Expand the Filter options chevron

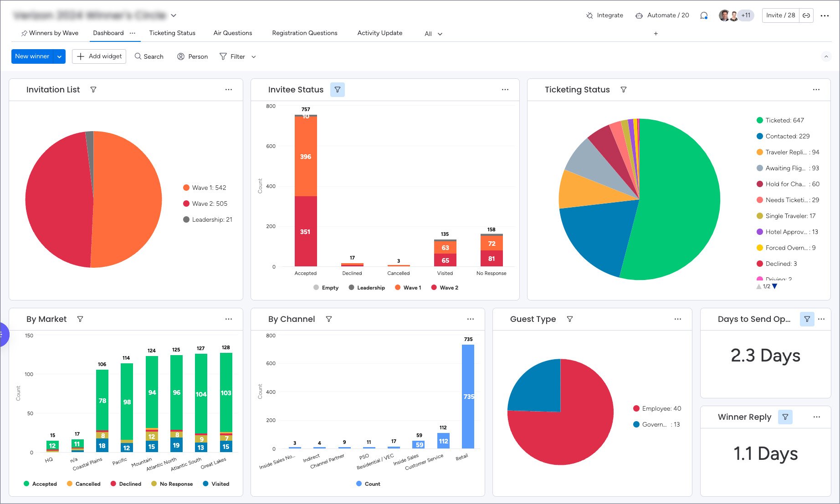(254, 57)
